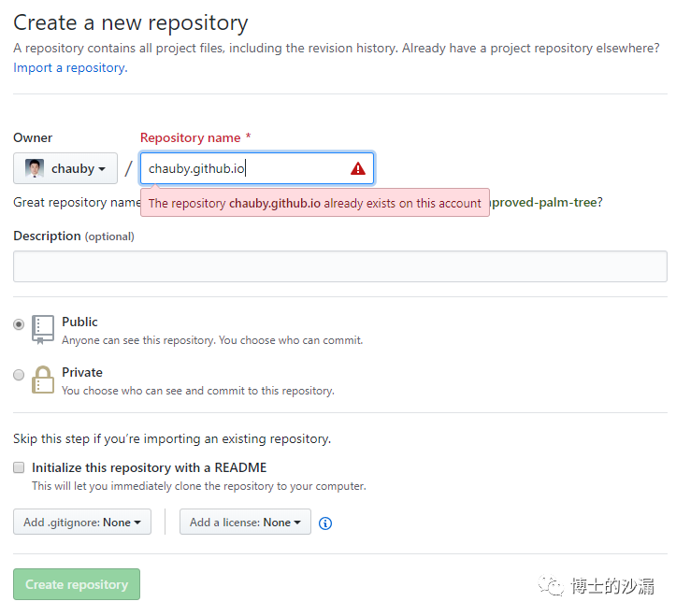This screenshot has height=616, width=676.
Task: Open the Add a license dropdown
Action: pyautogui.click(x=245, y=522)
